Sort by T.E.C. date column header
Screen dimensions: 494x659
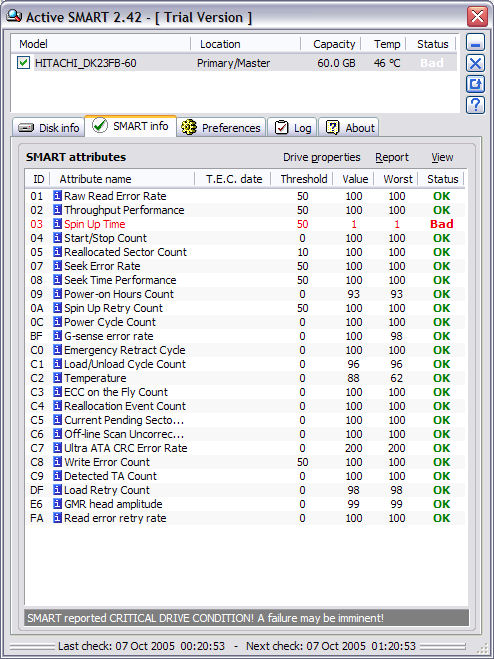(x=233, y=179)
